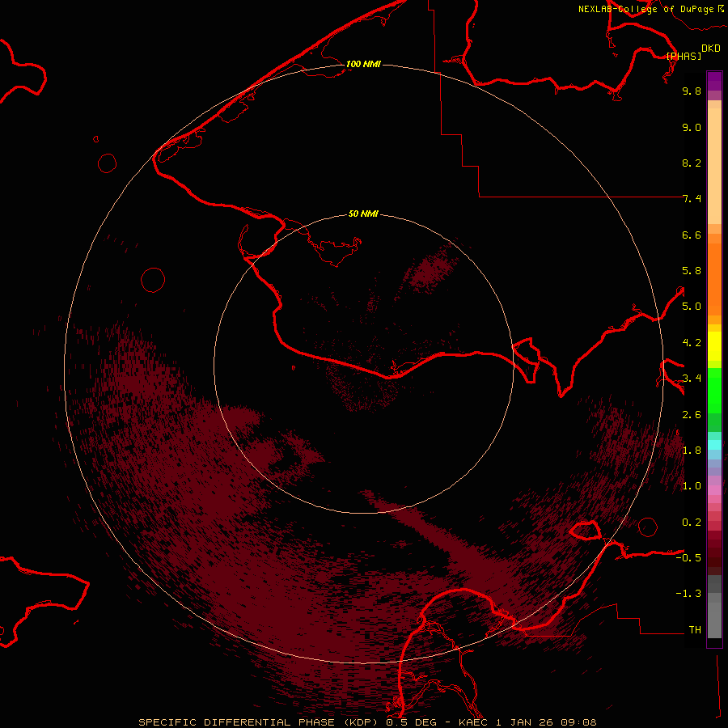This screenshot has height=728, width=728.
Task: Click the 1.8 value on the color scale
Action: coord(692,451)
